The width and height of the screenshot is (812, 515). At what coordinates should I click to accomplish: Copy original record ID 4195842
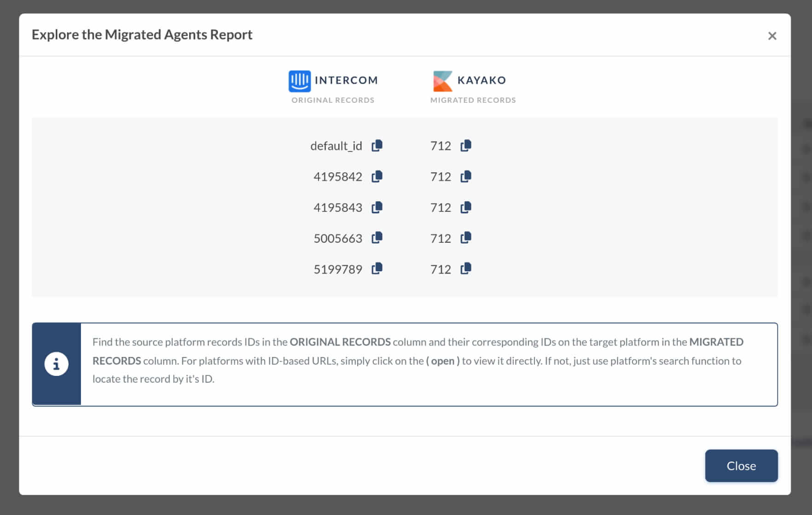[377, 176]
